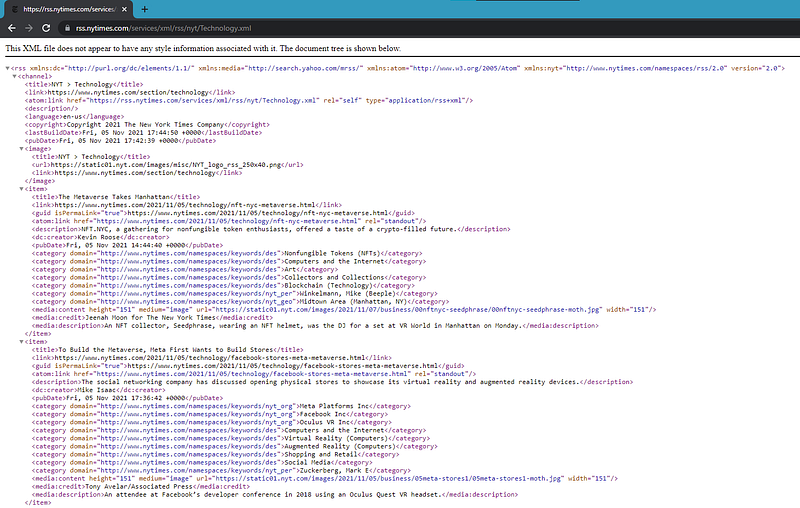
Task: Collapse the image element node
Action: 21,149
